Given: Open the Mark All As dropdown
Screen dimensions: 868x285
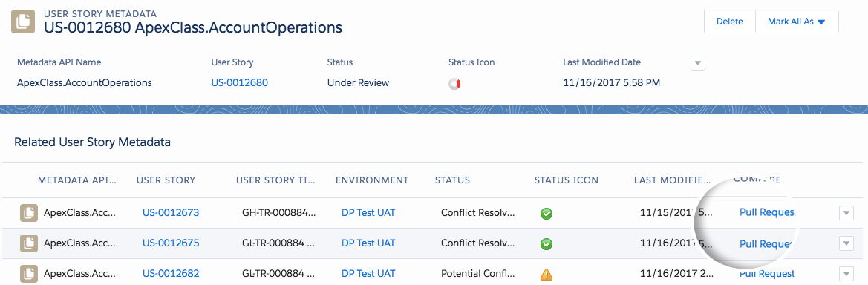Looking at the screenshot, I should pyautogui.click(x=797, y=22).
